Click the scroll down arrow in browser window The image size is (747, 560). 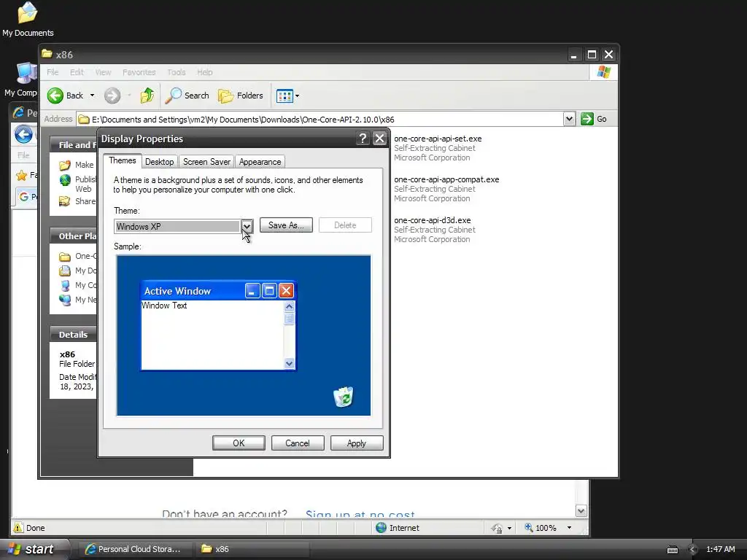point(581,511)
